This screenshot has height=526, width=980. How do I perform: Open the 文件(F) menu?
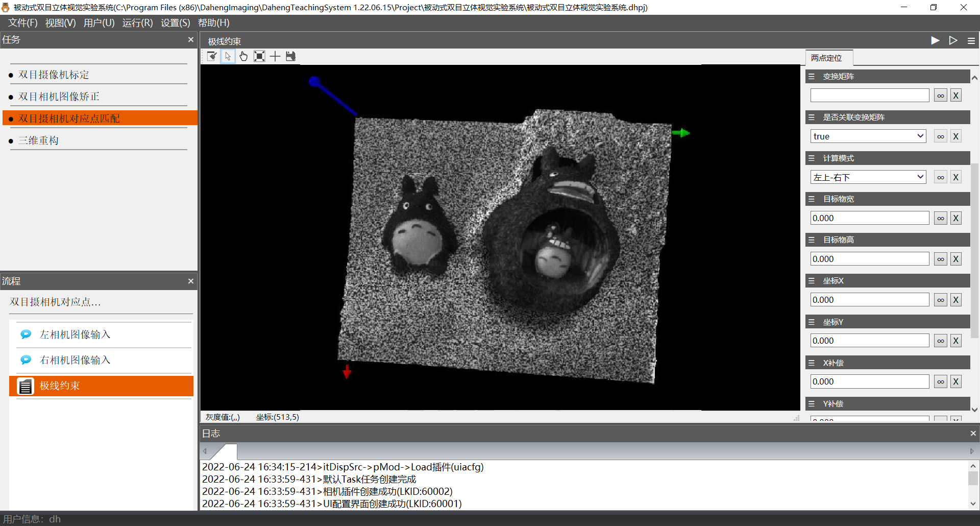click(x=23, y=23)
